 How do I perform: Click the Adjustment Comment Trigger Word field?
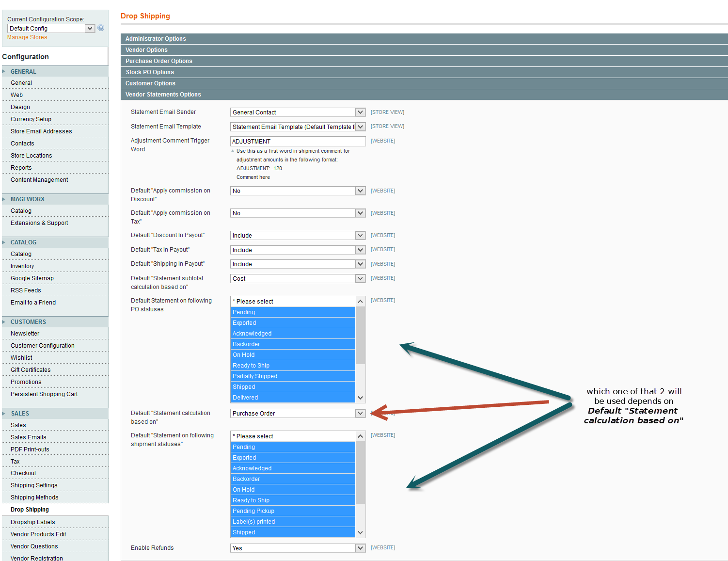click(298, 142)
